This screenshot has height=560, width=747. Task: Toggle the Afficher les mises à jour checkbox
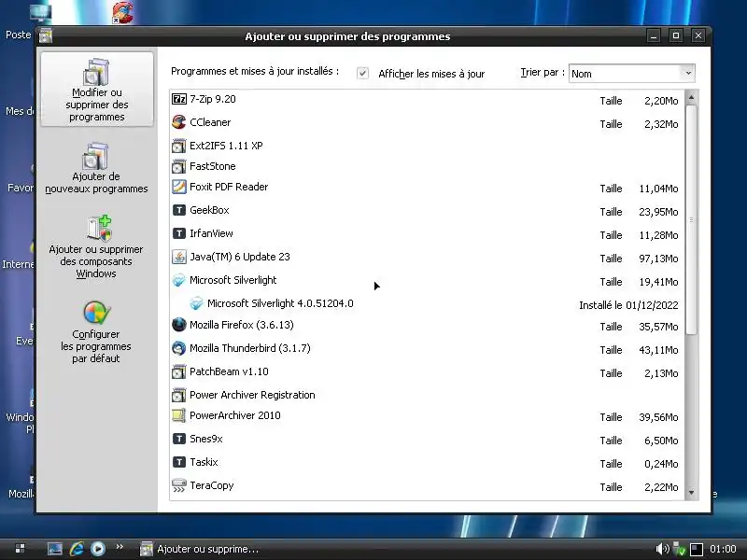click(x=362, y=74)
